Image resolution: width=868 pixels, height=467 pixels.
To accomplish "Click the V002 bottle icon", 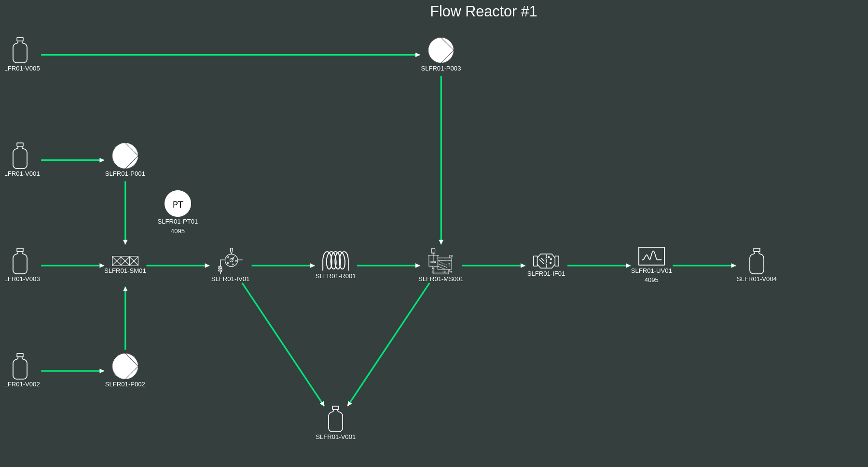I will [x=20, y=366].
